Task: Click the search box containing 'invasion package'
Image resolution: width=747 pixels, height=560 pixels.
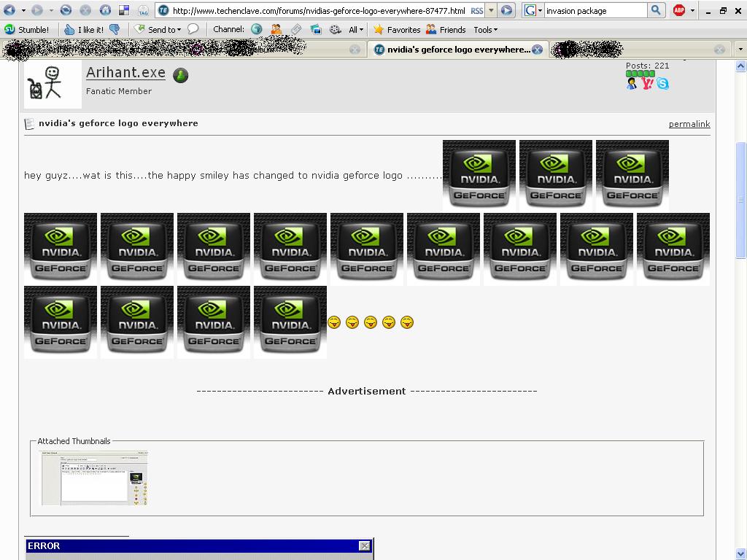Action: [595, 10]
